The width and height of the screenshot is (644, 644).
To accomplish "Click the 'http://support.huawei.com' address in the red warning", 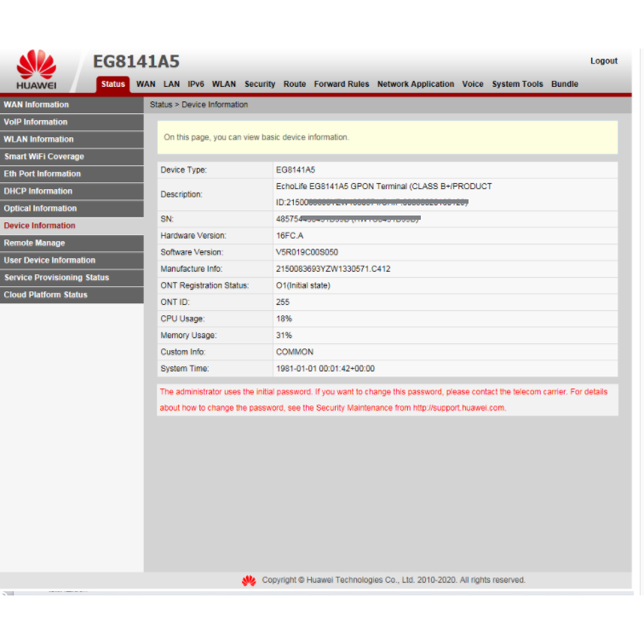I will [x=459, y=408].
